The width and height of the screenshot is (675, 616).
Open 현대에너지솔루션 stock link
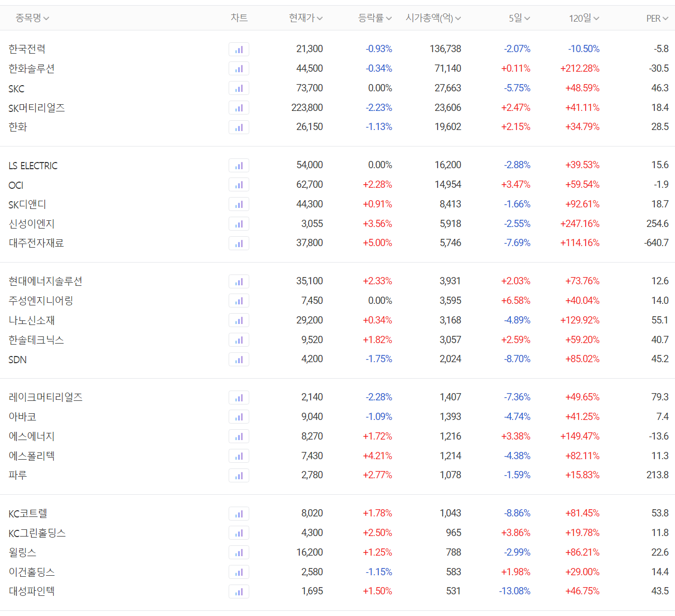click(45, 281)
